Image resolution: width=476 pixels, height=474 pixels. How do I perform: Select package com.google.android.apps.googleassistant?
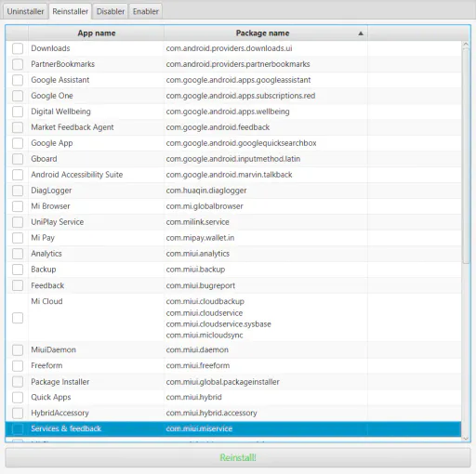coord(238,80)
